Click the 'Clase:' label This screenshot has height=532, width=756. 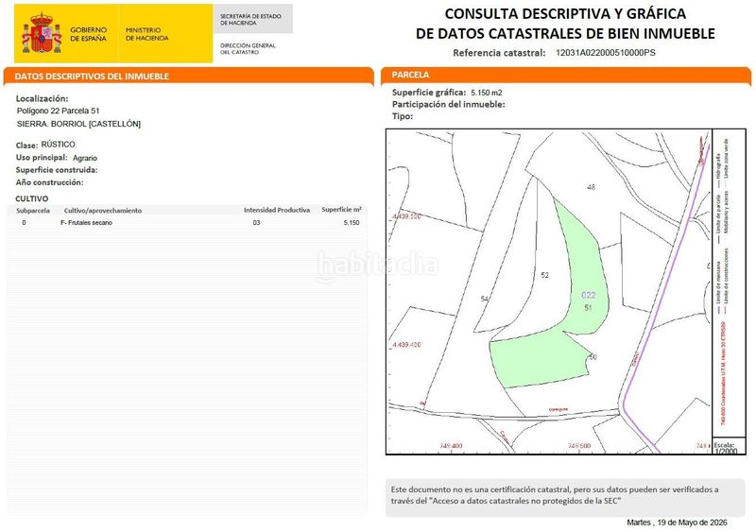[x=26, y=146]
